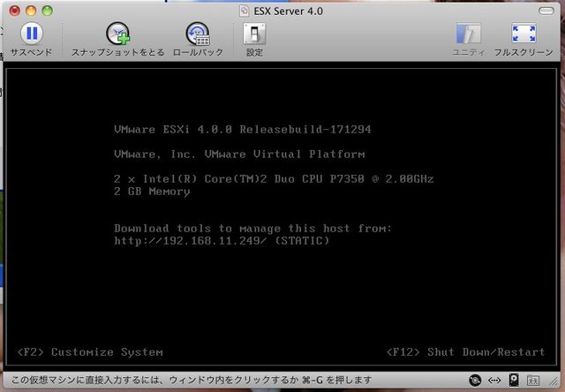Click the <F2> Customize System text

coord(90,352)
